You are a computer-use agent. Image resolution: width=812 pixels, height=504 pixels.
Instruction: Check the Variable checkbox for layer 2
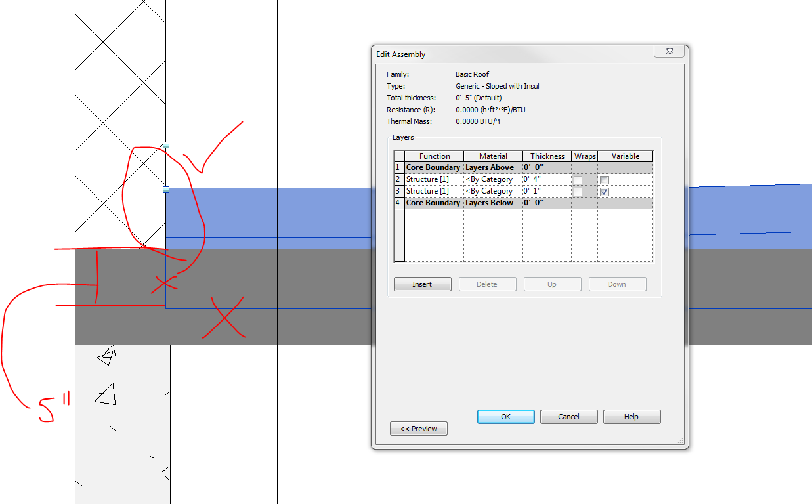pos(604,179)
